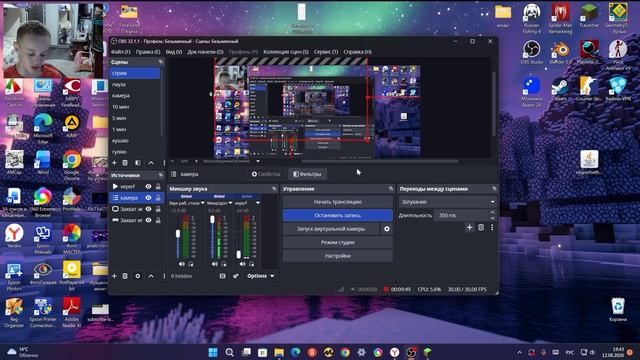Toggle lock on the камера source
Viewport: 640px width, 360px height.
(x=158, y=198)
